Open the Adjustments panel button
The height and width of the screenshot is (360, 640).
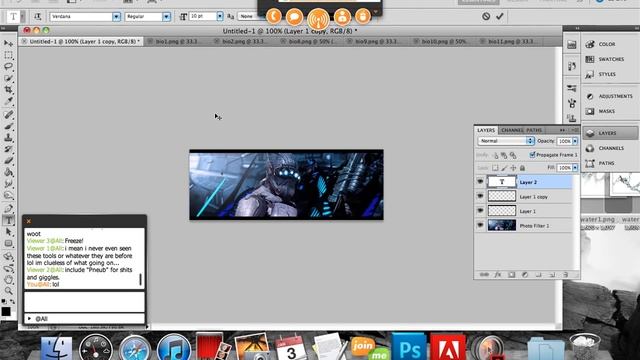[x=610, y=96]
